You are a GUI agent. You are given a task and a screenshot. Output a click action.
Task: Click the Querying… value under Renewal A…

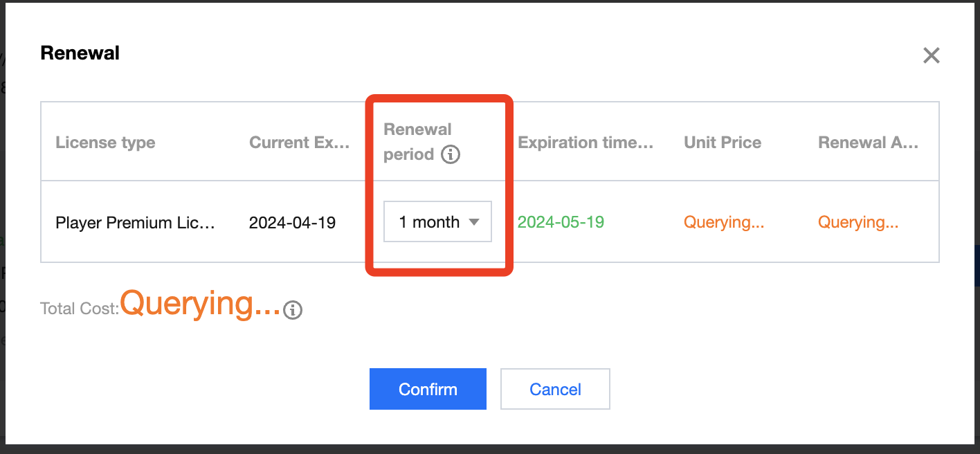click(x=858, y=222)
